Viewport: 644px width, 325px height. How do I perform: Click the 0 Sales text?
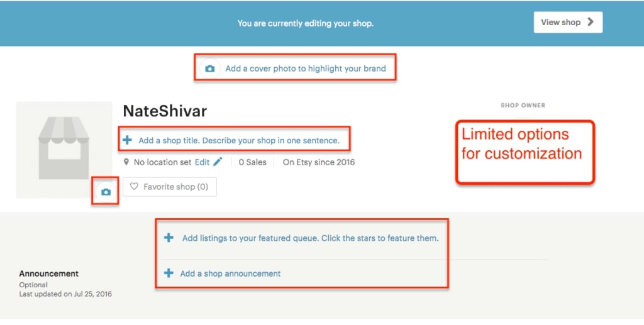coord(253,162)
